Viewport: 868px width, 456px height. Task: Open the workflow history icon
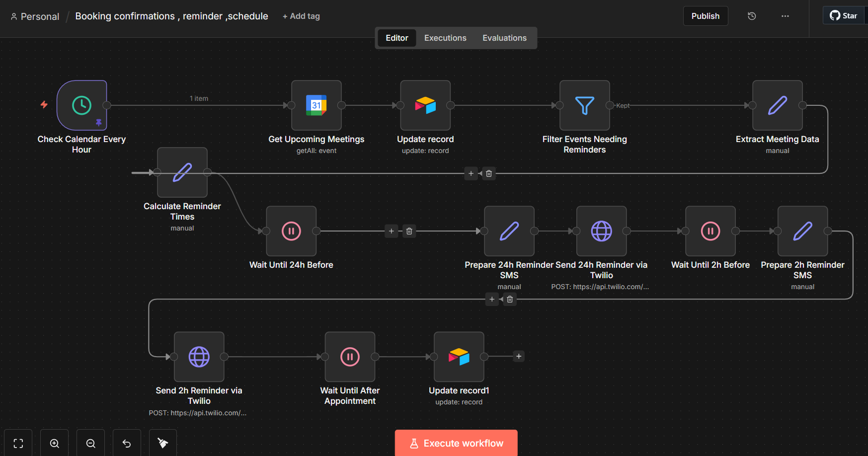(x=752, y=16)
